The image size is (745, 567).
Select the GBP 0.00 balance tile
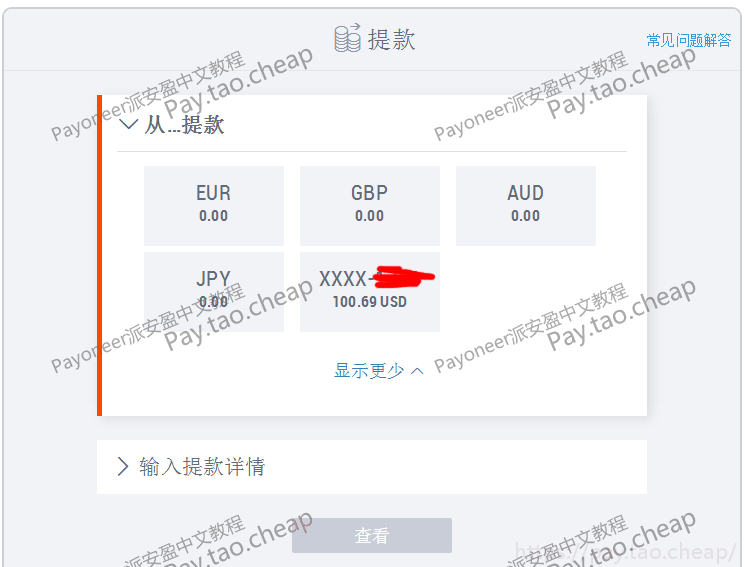(370, 206)
